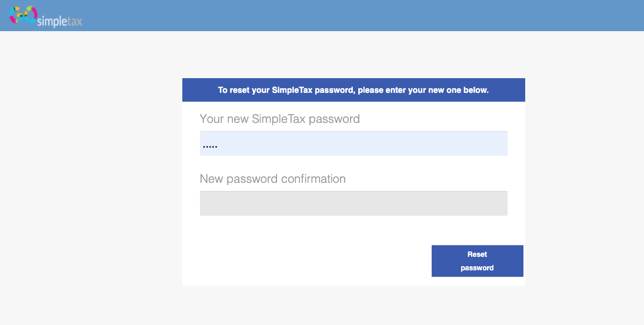Click the "New password confirmation" label
Viewport: 644px width, 325px height.
pyautogui.click(x=272, y=179)
